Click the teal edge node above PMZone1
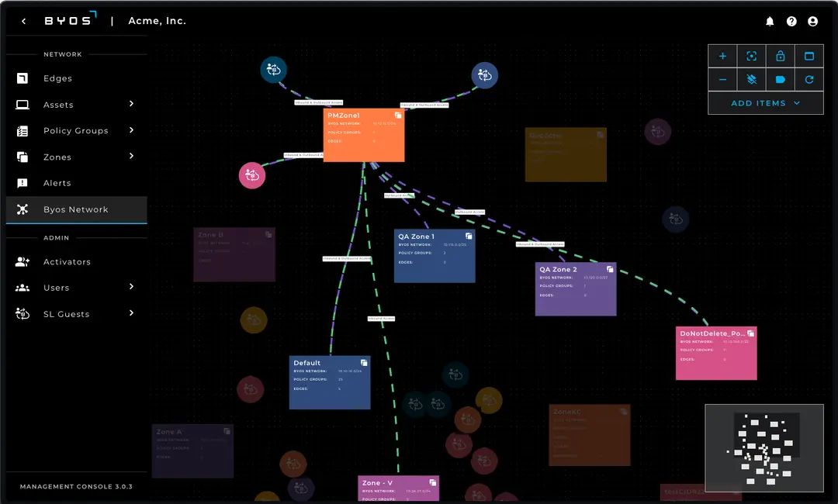Viewport: 838px width, 504px height. click(x=274, y=70)
